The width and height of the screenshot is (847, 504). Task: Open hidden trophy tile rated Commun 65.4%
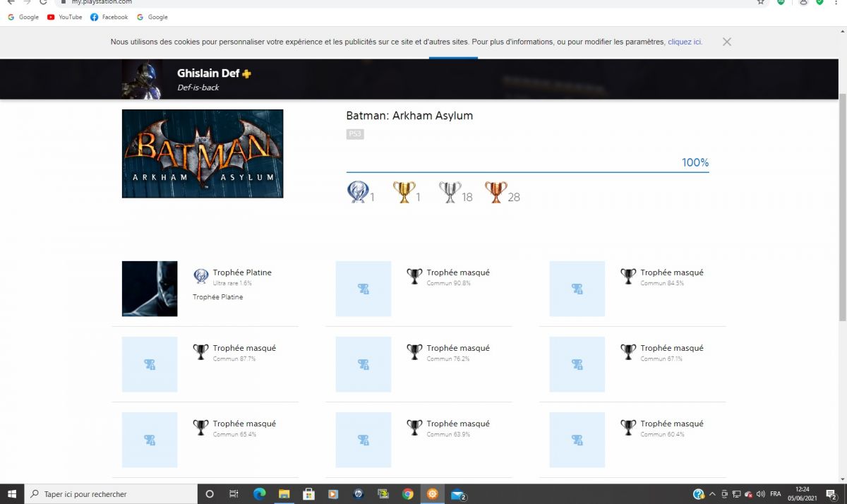tap(150, 440)
